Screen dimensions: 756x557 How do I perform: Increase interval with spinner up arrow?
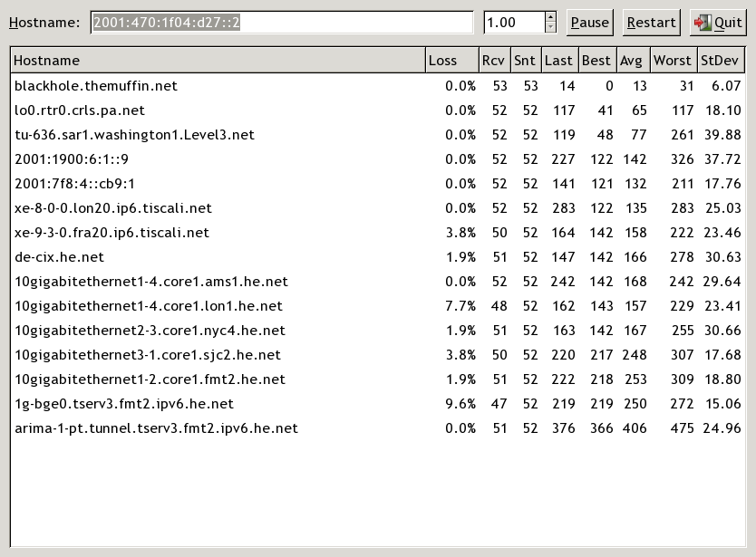click(550, 17)
